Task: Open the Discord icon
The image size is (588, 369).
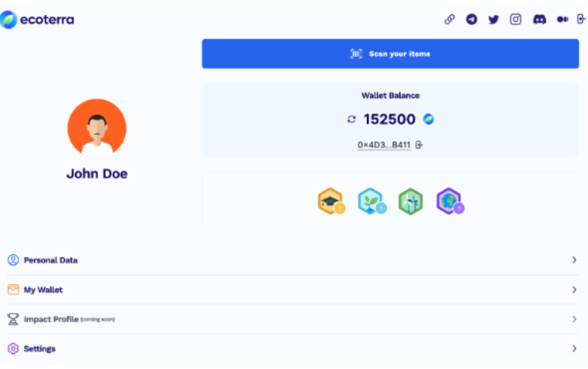Action: pyautogui.click(x=539, y=20)
